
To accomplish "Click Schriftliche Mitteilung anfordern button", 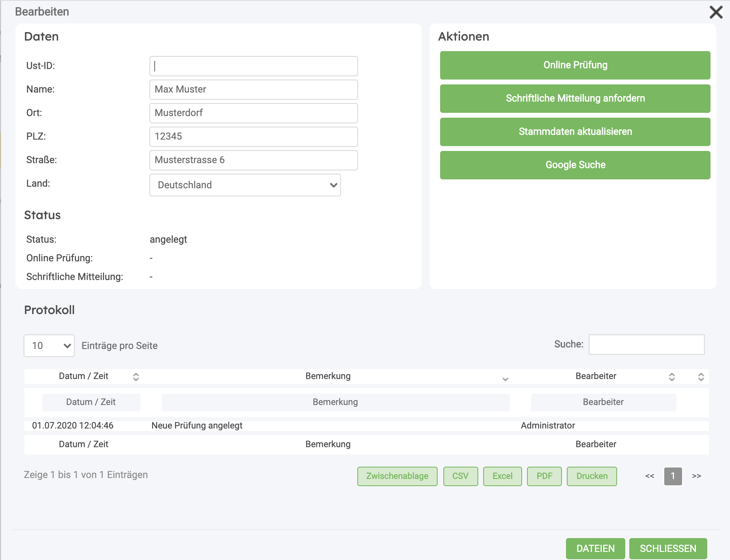I will [575, 99].
